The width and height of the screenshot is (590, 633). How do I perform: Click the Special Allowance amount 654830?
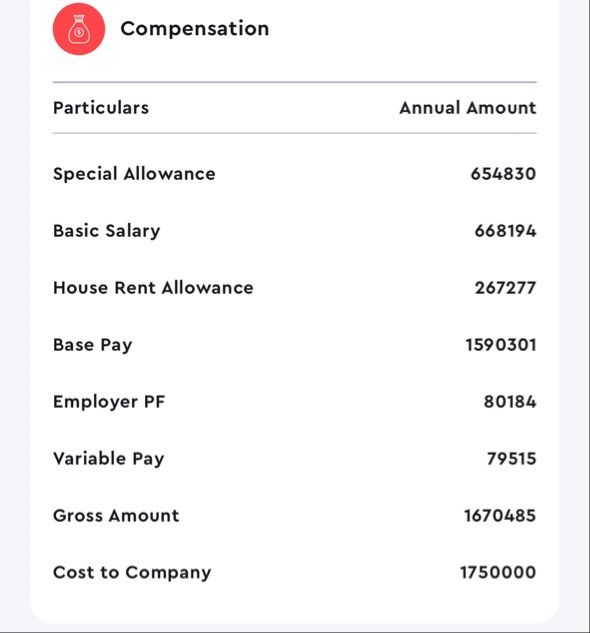503,174
